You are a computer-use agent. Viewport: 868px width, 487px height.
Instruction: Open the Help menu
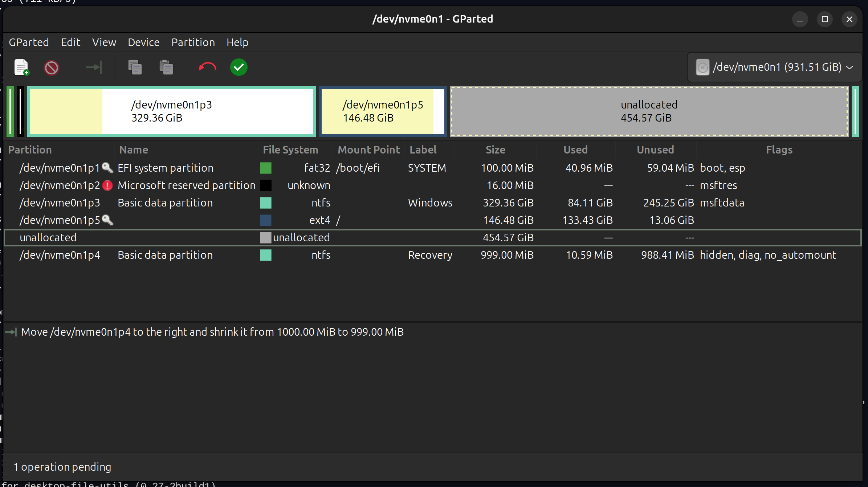click(x=237, y=42)
